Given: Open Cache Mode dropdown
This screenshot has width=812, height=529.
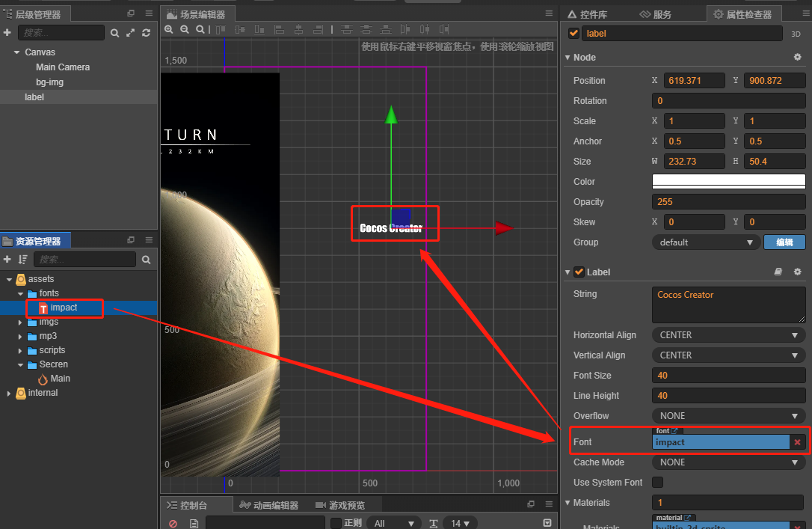Looking at the screenshot, I should coord(728,462).
